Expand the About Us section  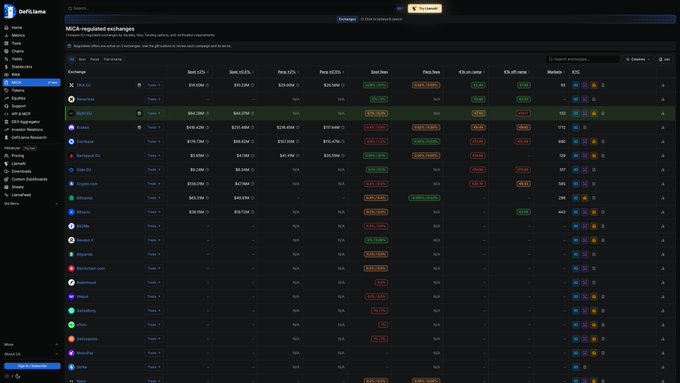tap(31, 354)
